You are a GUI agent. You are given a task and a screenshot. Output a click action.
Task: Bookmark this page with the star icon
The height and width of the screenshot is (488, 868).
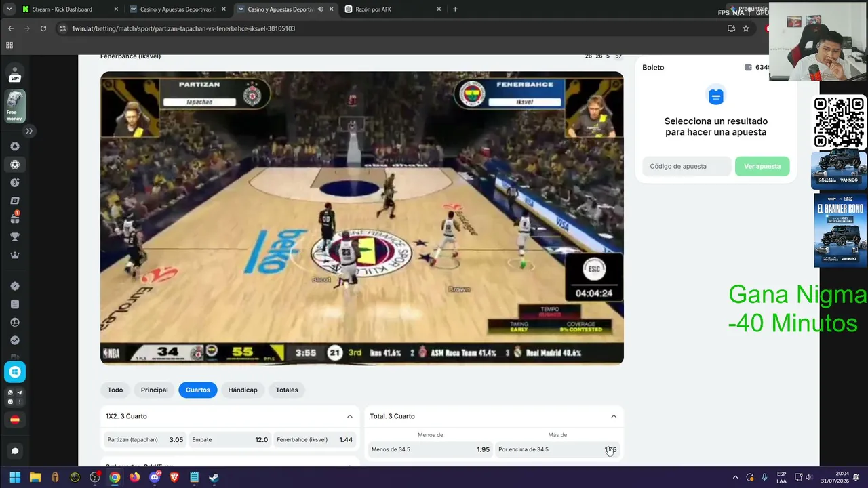pyautogui.click(x=746, y=28)
